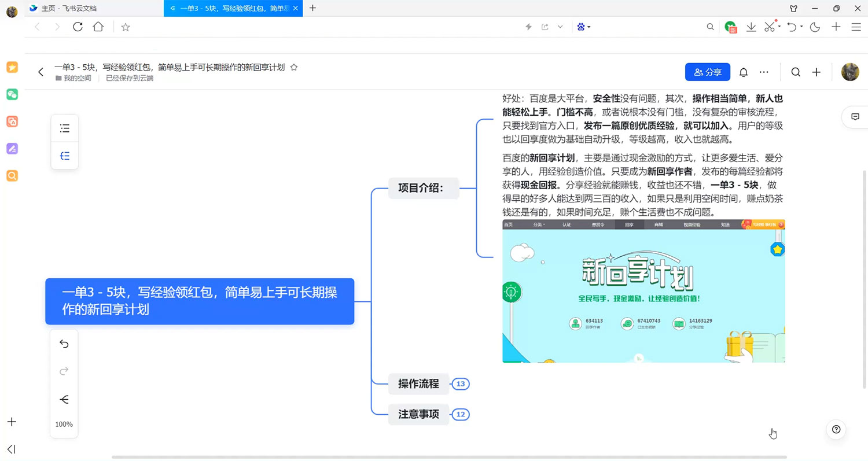Expand the 操作流程 node showing 13 items
Image resolution: width=868 pixels, height=461 pixels.
point(460,383)
